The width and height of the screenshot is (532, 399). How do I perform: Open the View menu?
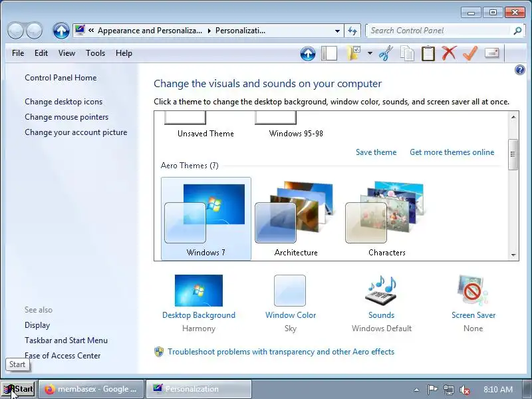pos(66,53)
